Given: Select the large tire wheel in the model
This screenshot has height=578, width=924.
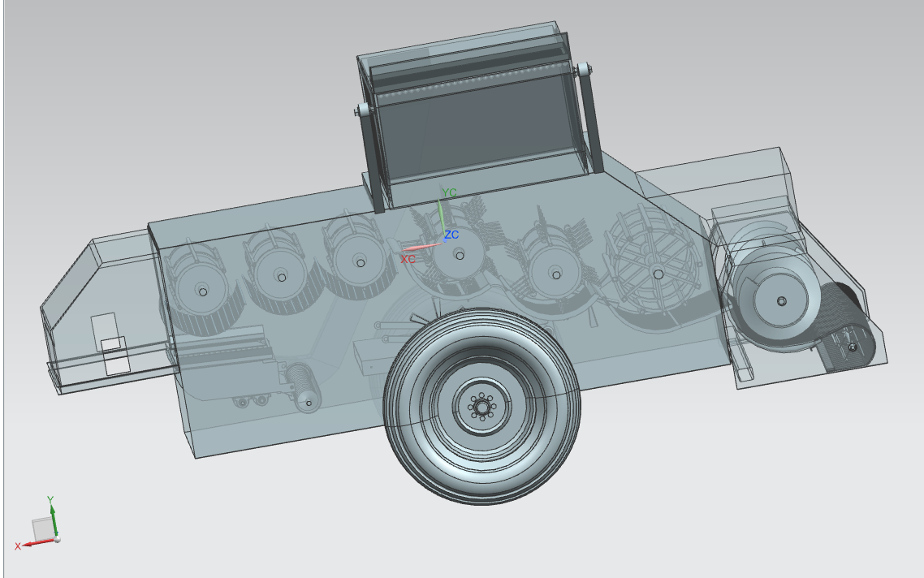Looking at the screenshot, I should point(482,406).
